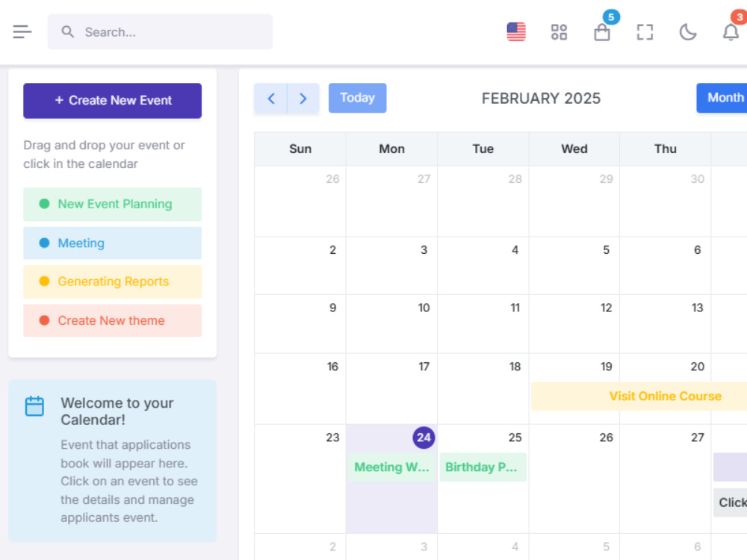Click the blue dot of Meeting
747x560 pixels.
click(44, 243)
